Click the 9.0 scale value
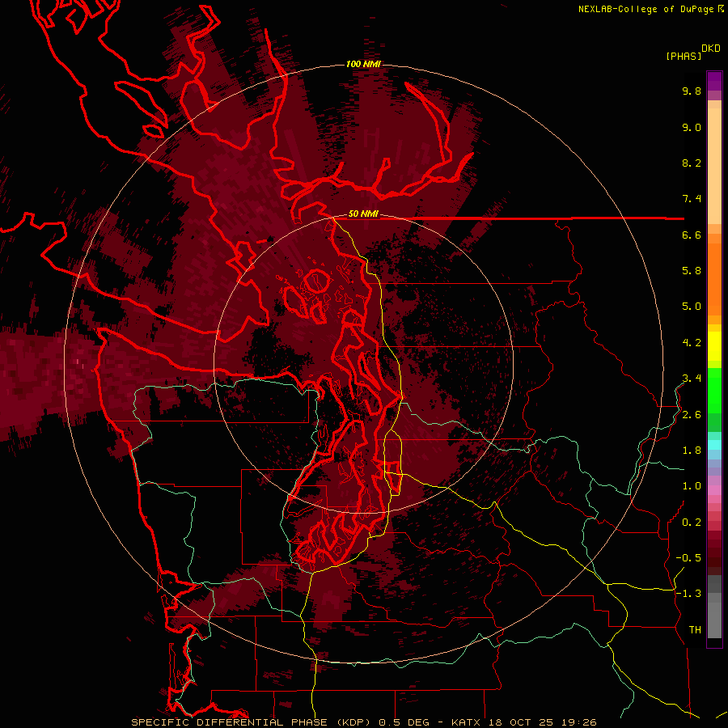728x728 pixels. coord(692,127)
